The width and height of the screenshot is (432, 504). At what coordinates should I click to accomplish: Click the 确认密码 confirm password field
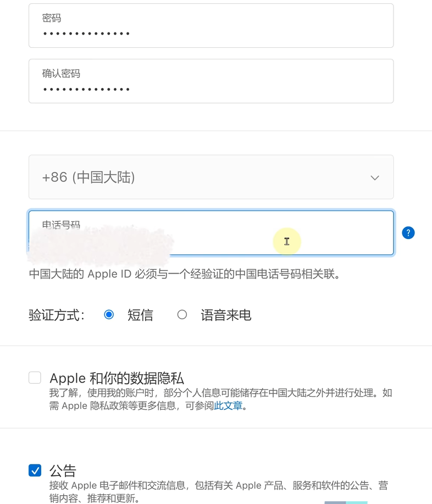(x=211, y=81)
